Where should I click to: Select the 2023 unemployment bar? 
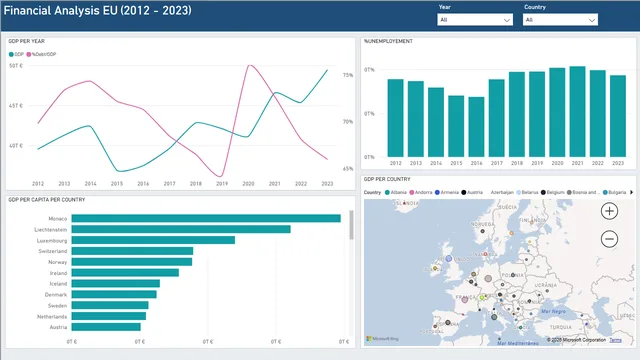point(618,116)
